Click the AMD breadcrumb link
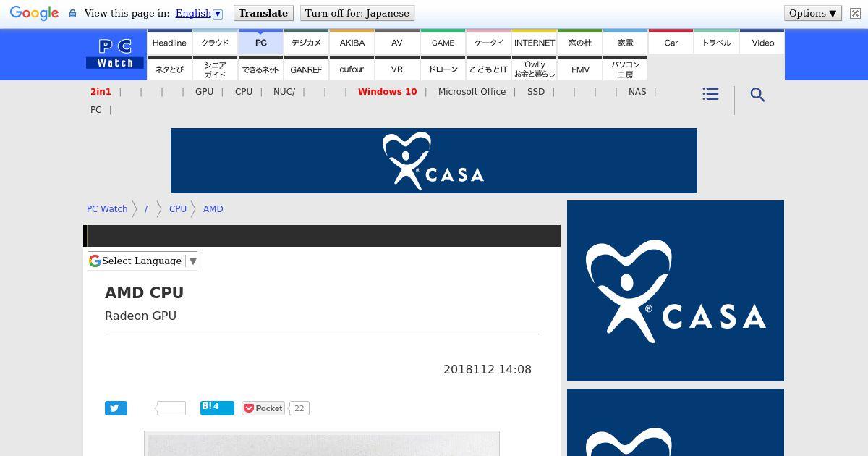 pos(213,208)
